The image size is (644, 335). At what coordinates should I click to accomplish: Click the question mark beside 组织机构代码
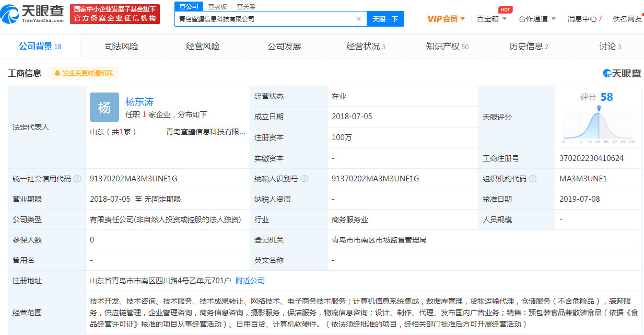click(x=532, y=178)
